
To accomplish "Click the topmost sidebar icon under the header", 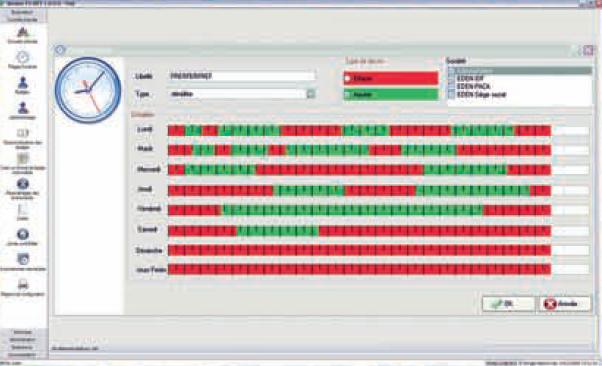I will (23, 32).
